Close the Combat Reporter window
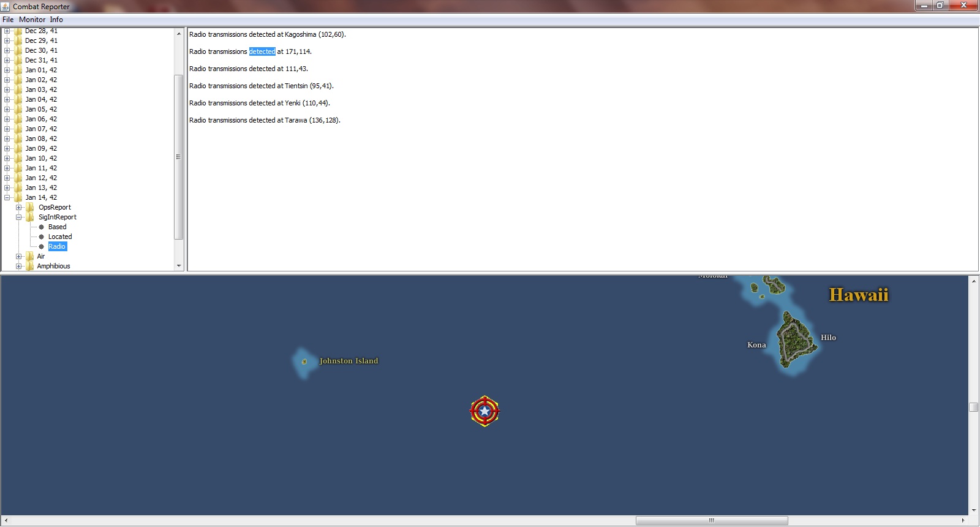 pos(963,6)
